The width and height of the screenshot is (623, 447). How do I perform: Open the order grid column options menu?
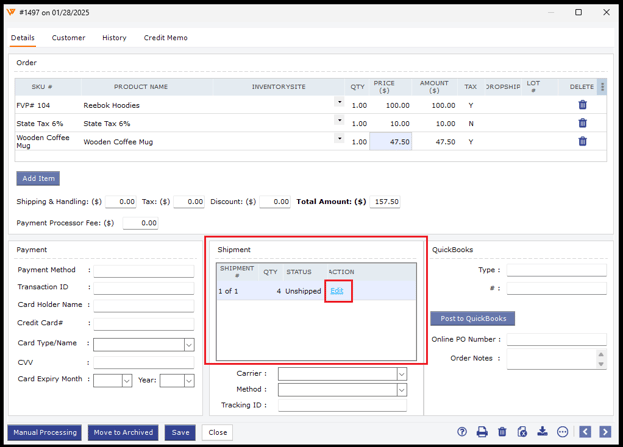(601, 87)
